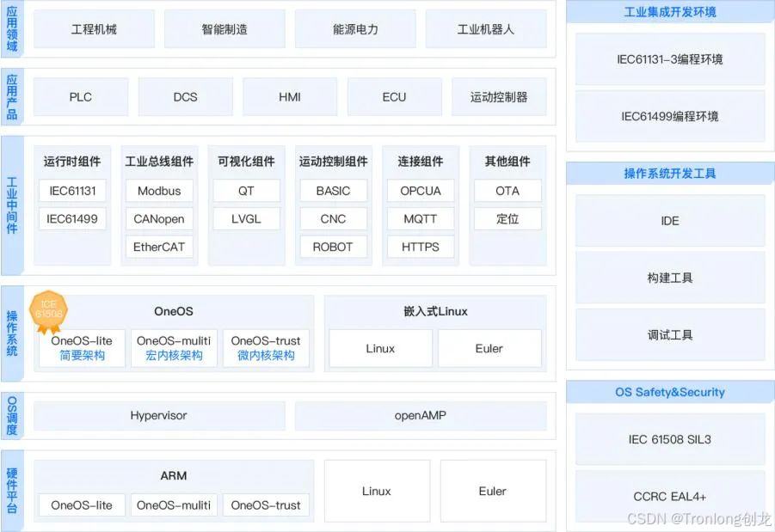Click the 运动控制器 product box
The height and width of the screenshot is (532, 775).
(499, 97)
